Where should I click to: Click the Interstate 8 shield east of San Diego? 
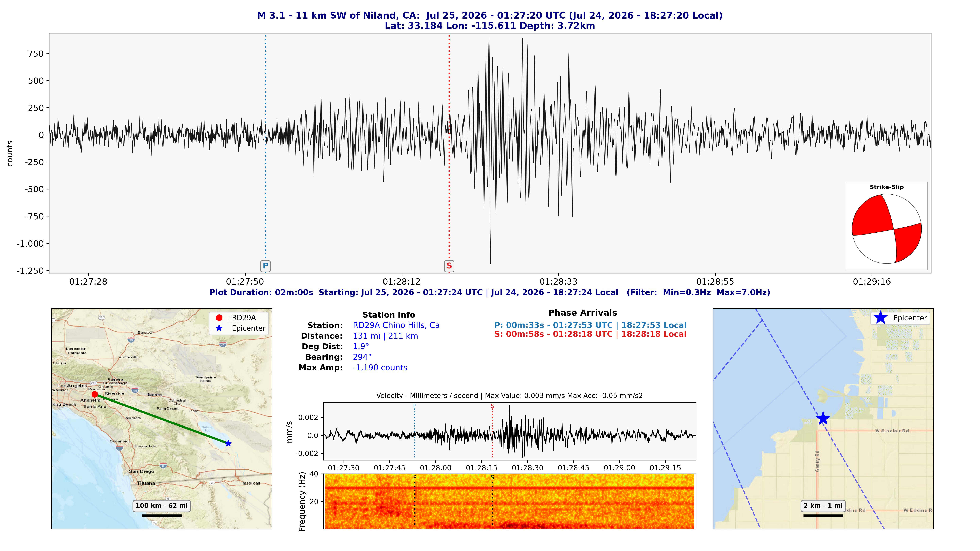tap(163, 465)
